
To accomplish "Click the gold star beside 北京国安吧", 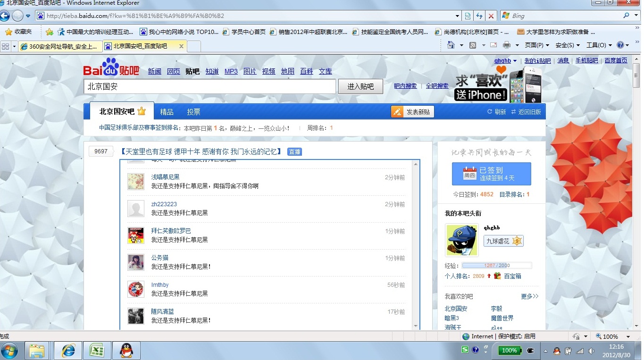I will [x=142, y=112].
